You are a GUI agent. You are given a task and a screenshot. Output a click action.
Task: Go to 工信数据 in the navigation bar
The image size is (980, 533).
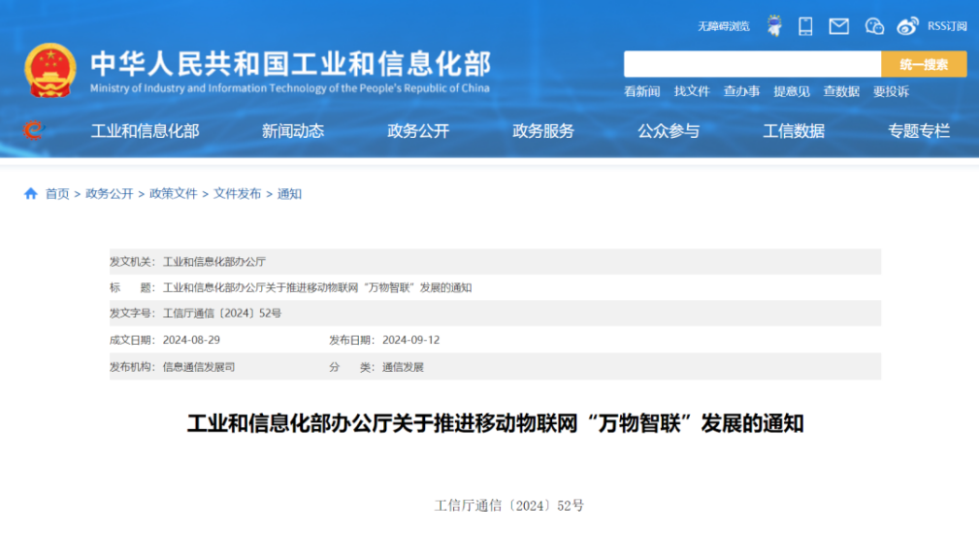pos(794,131)
